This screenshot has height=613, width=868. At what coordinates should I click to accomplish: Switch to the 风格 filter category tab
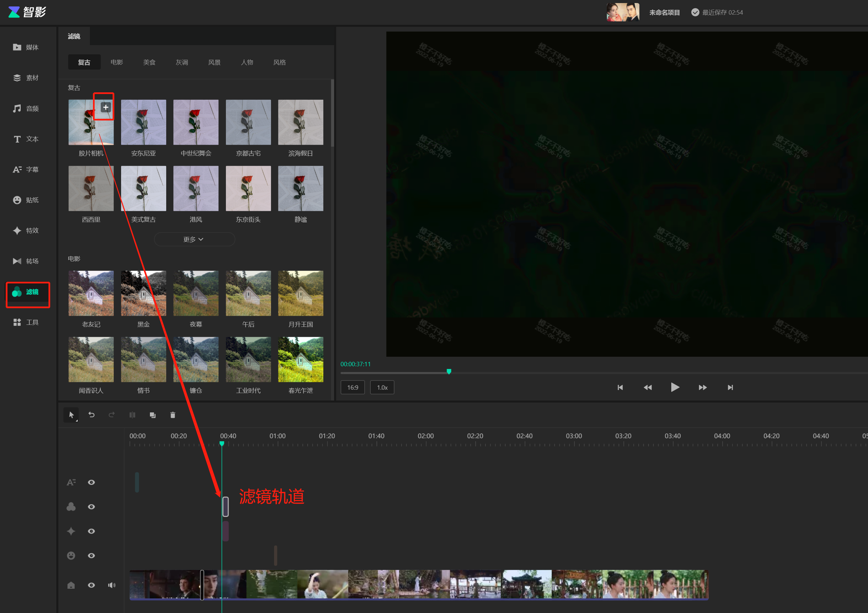coord(279,62)
